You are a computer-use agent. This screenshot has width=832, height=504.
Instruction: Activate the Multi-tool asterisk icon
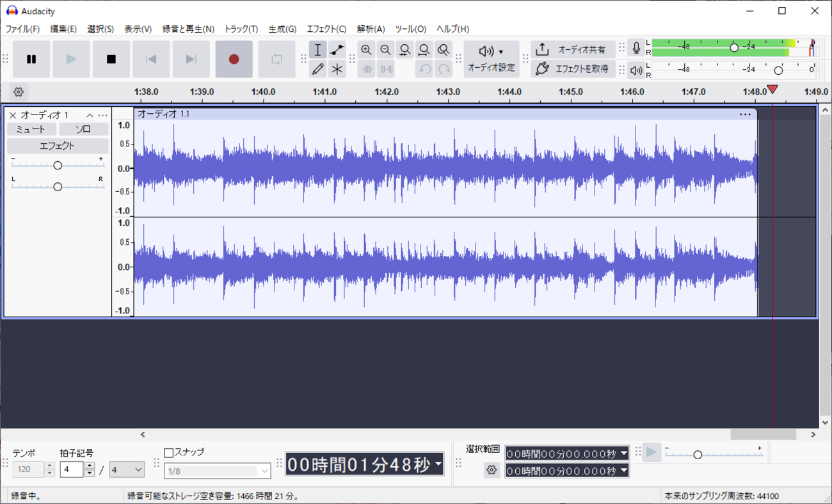pyautogui.click(x=337, y=69)
